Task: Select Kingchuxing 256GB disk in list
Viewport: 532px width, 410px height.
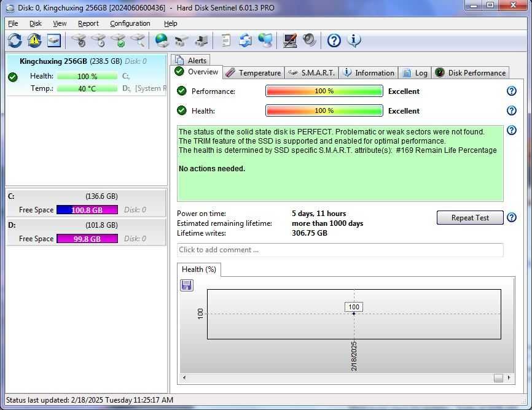Action: pos(87,75)
